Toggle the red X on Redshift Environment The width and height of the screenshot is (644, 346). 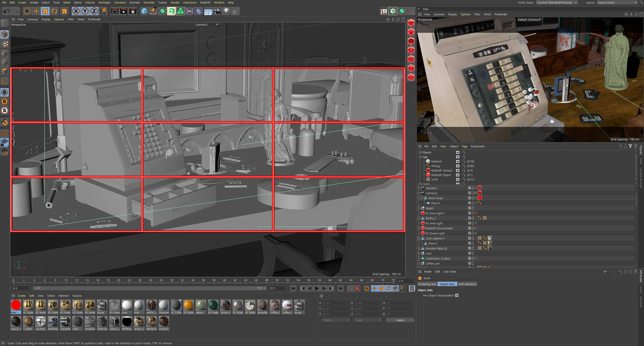click(x=475, y=228)
